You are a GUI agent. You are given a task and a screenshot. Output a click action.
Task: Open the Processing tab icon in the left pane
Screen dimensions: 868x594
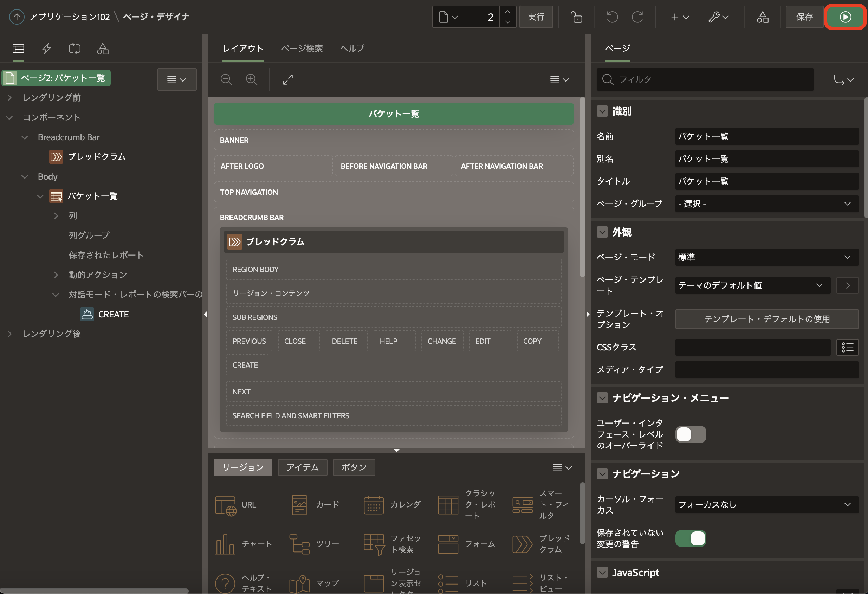click(x=75, y=49)
